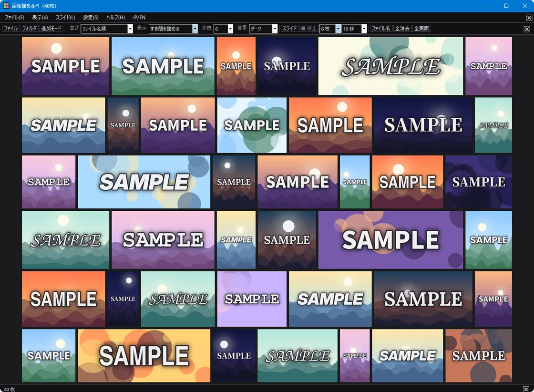Close the menu bar with its X icon

[529, 18]
